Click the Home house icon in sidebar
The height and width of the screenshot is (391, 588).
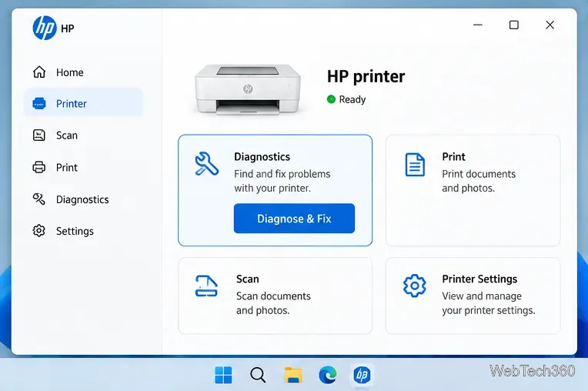[39, 72]
